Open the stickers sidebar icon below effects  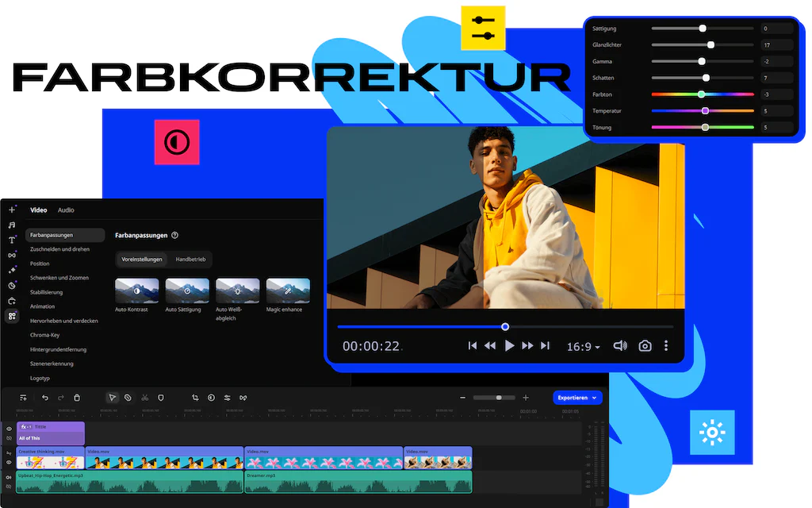[12, 286]
